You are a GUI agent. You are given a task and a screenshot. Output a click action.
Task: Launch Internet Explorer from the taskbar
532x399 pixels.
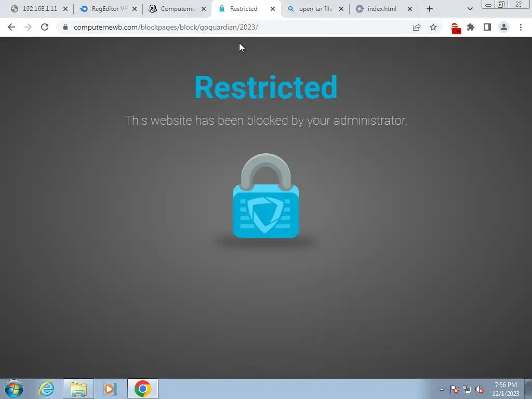click(x=46, y=389)
